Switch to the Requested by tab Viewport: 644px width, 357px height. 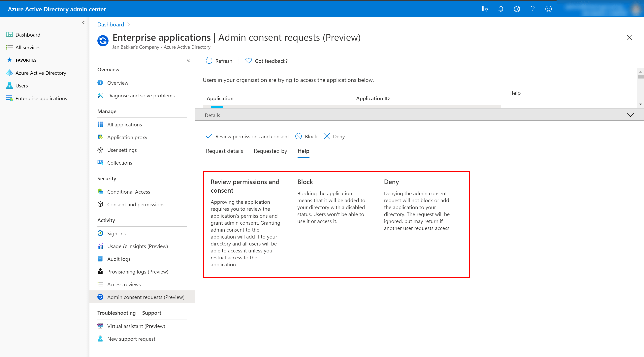(270, 151)
